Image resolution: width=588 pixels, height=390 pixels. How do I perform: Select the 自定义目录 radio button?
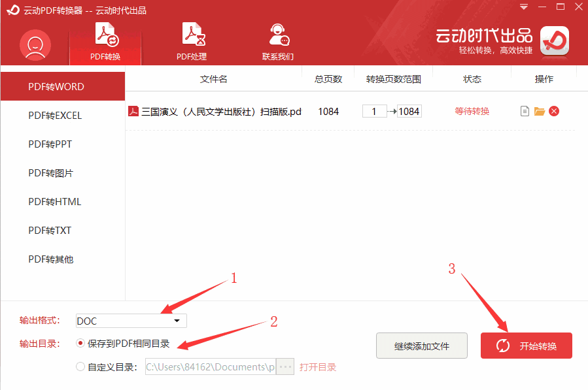[79, 366]
